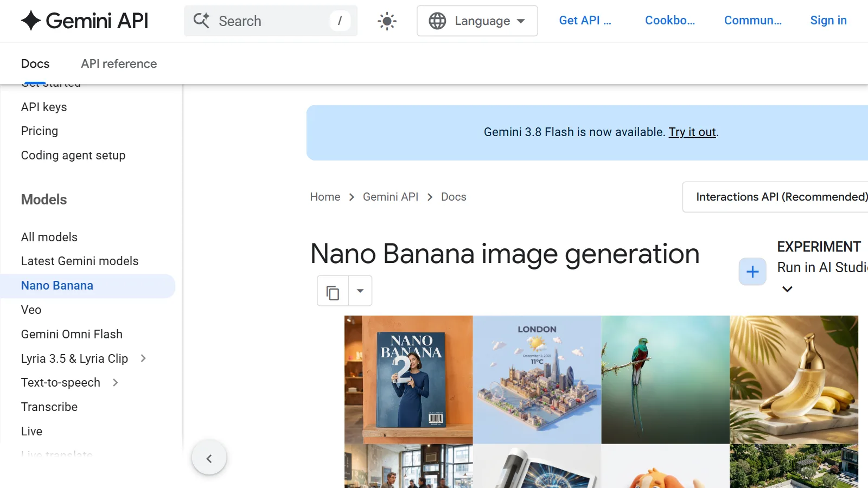Click the search field
Image resolution: width=868 pixels, height=488 pixels.
[x=270, y=21]
